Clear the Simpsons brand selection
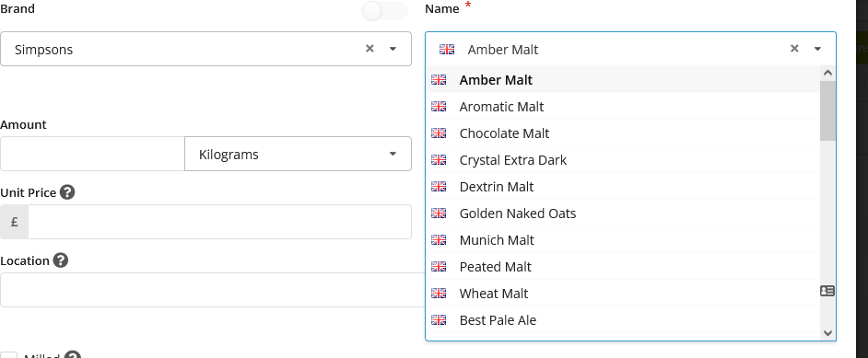The width and height of the screenshot is (868, 358). click(369, 49)
